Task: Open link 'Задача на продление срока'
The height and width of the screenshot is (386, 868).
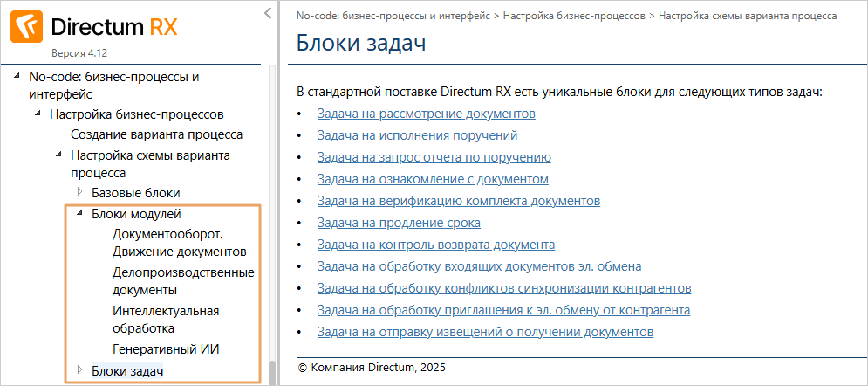Action: click(x=399, y=224)
